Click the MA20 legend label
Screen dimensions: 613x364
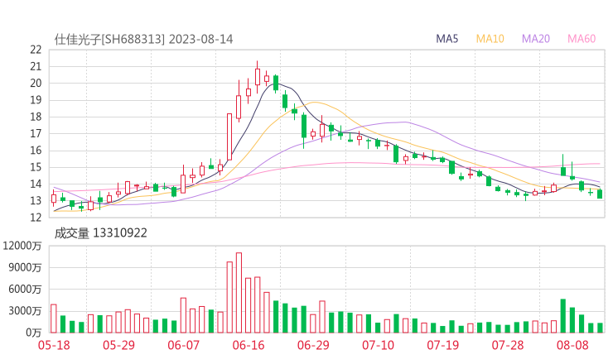(x=536, y=39)
